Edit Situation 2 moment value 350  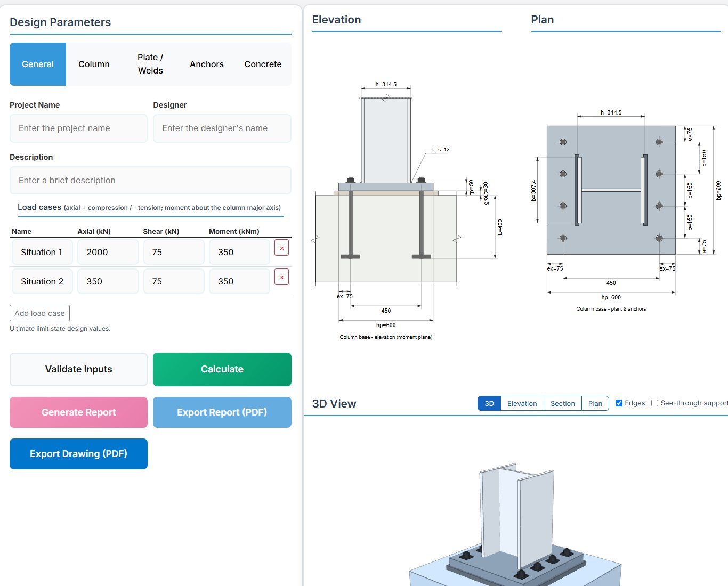pos(239,281)
